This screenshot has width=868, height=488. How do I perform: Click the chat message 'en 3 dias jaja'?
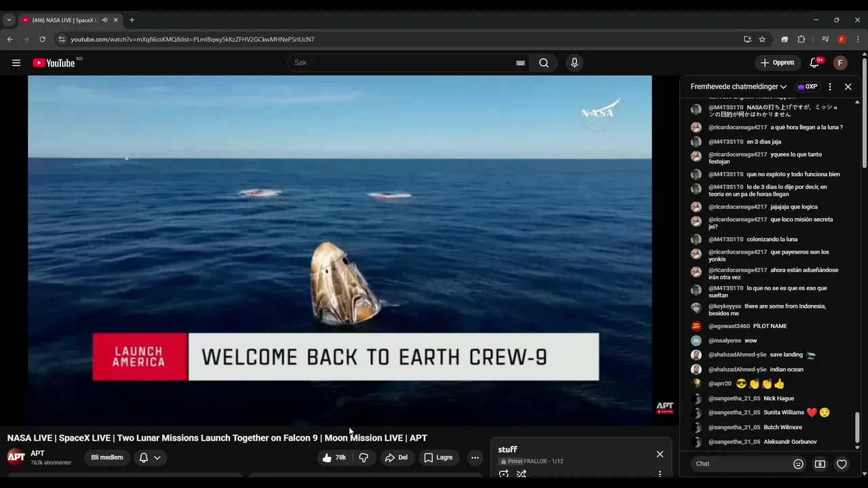tap(764, 142)
